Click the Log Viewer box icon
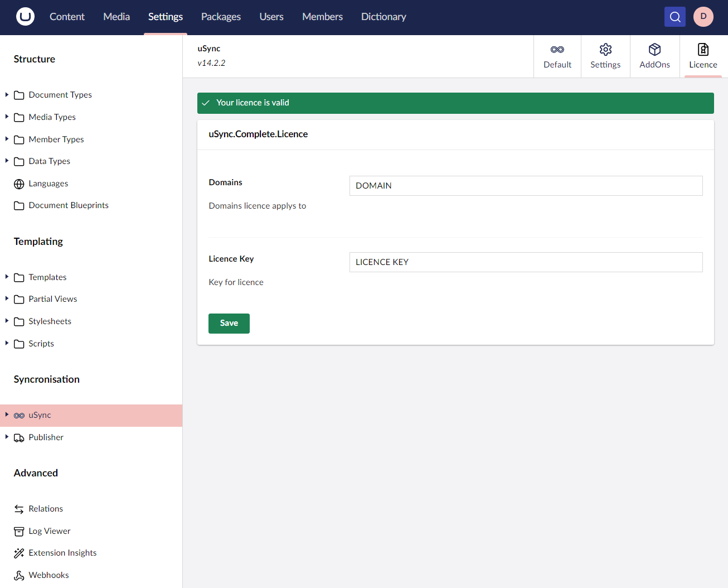The width and height of the screenshot is (728, 588). click(19, 531)
